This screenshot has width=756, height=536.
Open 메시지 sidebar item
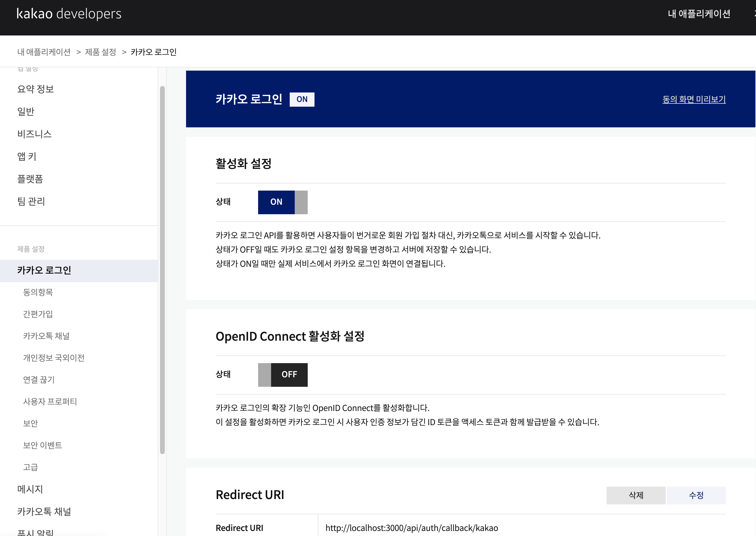click(30, 489)
